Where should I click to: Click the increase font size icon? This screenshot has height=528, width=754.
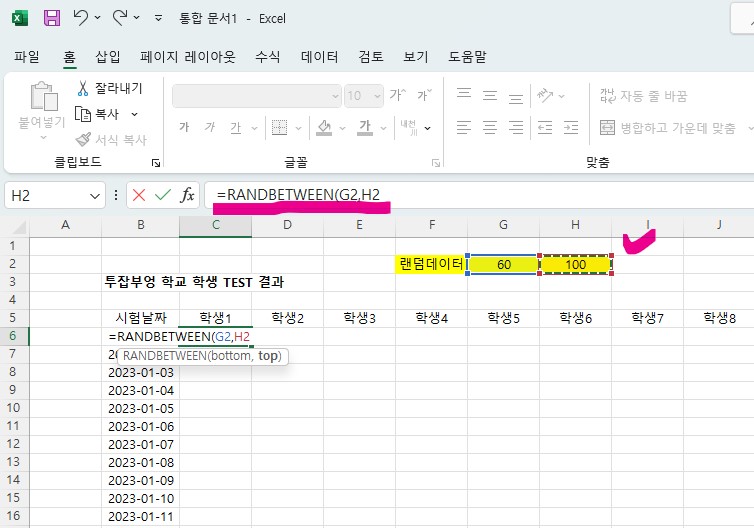(398, 95)
